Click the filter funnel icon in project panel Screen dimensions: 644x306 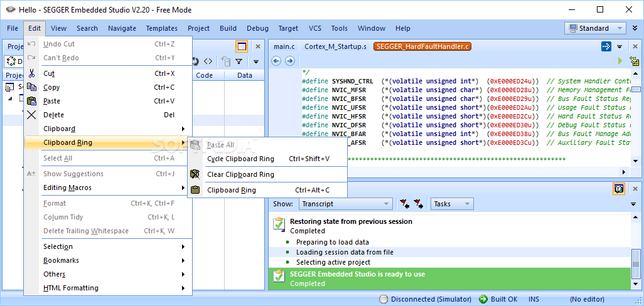point(239,61)
